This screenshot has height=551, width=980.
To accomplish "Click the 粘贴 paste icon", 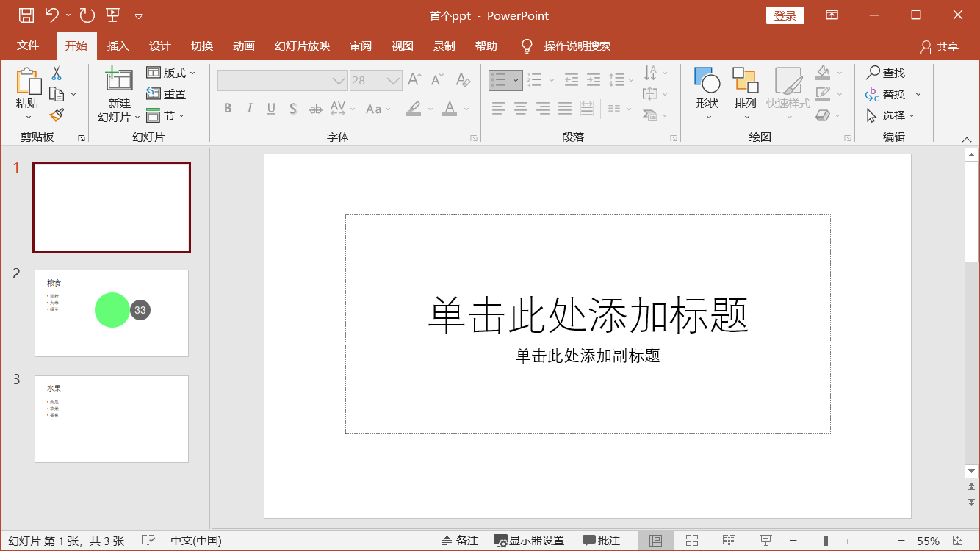I will point(28,82).
